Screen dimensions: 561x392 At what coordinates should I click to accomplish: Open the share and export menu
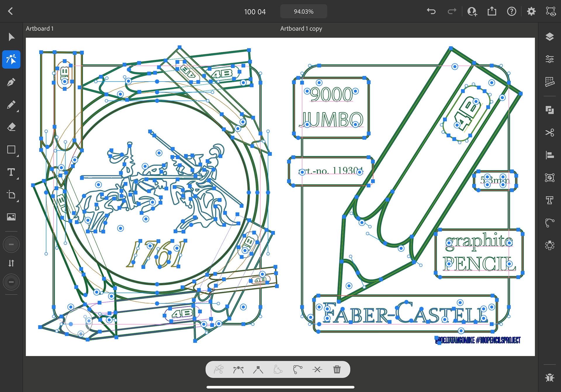click(492, 11)
